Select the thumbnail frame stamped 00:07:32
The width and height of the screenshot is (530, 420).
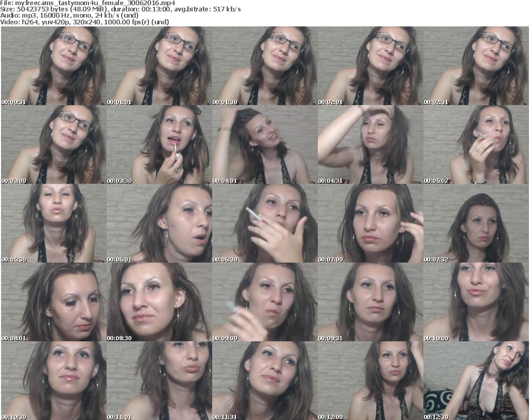pos(476,224)
